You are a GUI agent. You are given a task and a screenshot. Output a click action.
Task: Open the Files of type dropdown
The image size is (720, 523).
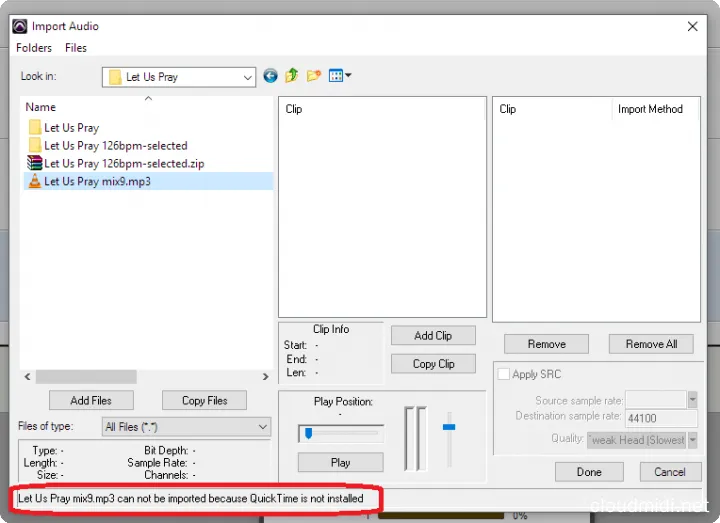[x=262, y=427]
